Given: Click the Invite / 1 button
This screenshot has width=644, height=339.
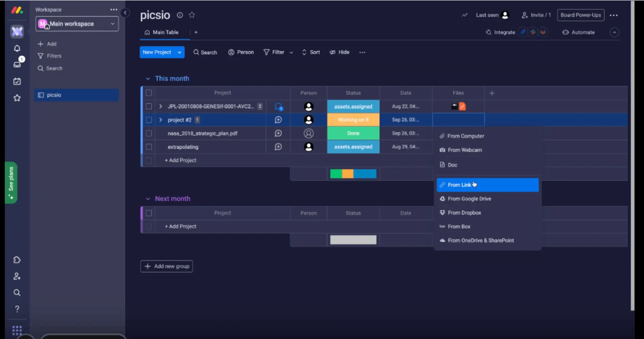Looking at the screenshot, I should click(536, 15).
